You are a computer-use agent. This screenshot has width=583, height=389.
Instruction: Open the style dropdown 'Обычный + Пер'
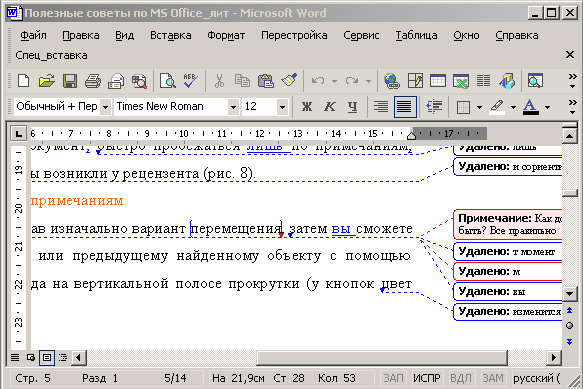pyautogui.click(x=106, y=107)
